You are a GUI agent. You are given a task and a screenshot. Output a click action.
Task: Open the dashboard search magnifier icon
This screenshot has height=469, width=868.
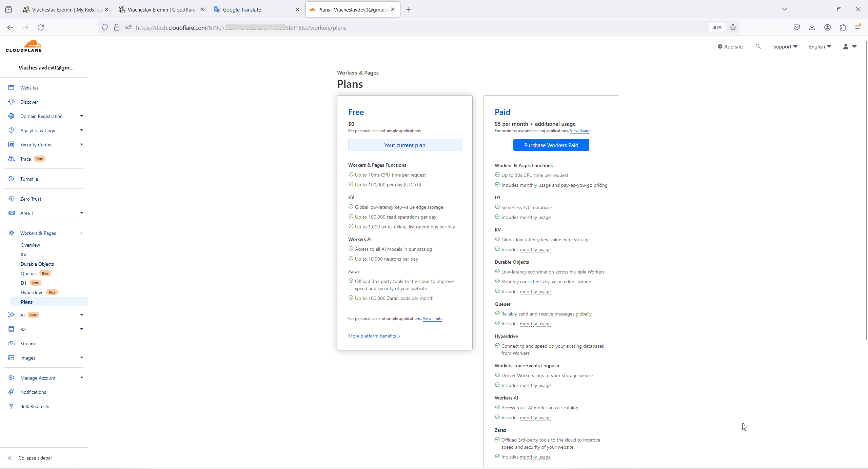pyautogui.click(x=758, y=46)
